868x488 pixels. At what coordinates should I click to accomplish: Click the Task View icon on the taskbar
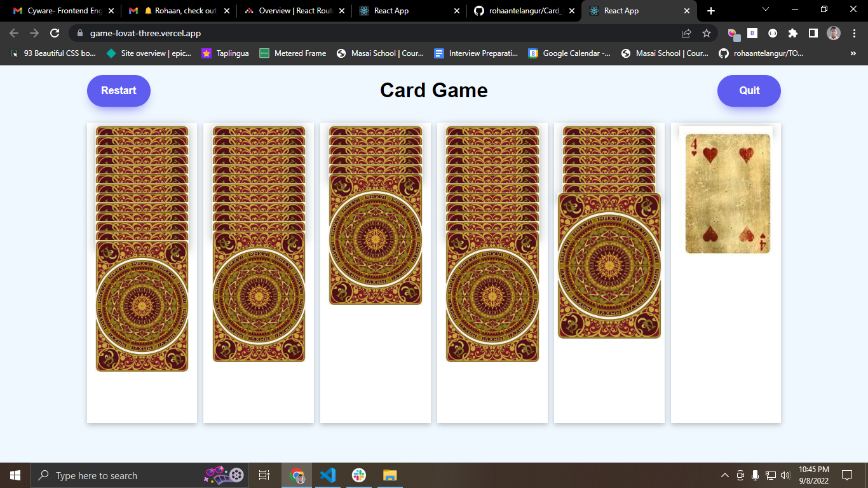(264, 475)
